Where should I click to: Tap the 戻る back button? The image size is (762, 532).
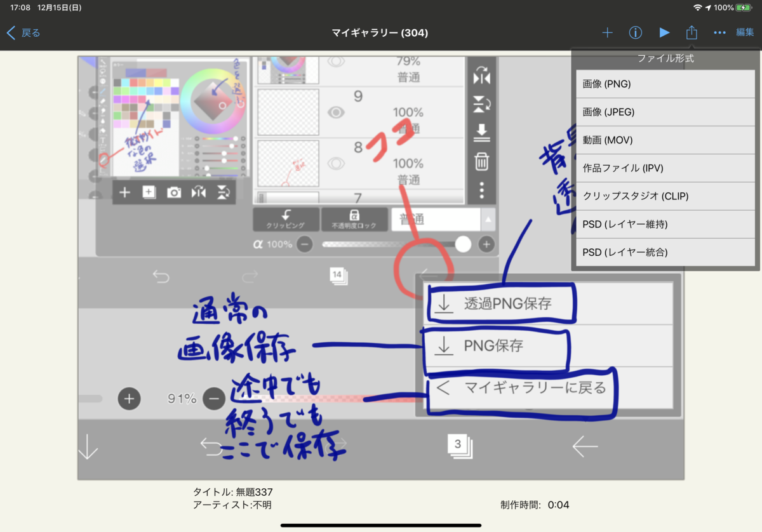click(23, 32)
